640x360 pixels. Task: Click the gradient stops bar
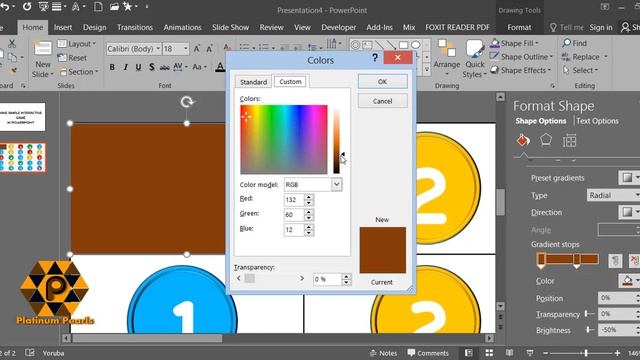568,259
